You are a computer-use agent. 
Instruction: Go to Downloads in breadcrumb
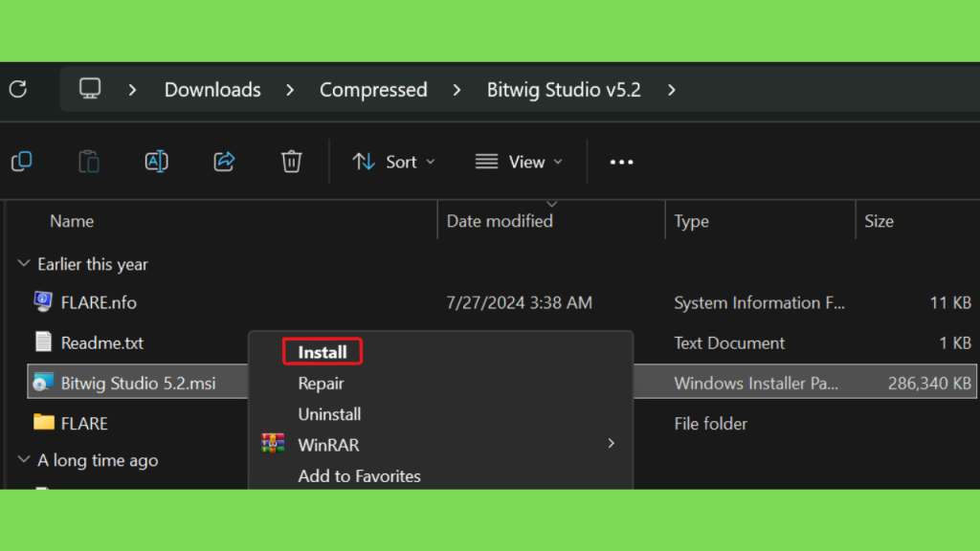point(212,90)
